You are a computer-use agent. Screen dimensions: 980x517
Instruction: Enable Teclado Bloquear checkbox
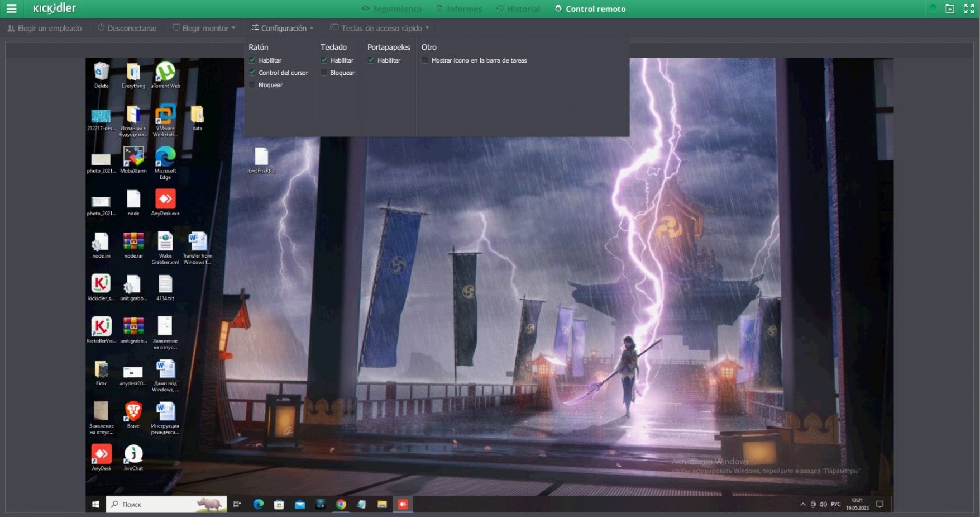tap(324, 72)
